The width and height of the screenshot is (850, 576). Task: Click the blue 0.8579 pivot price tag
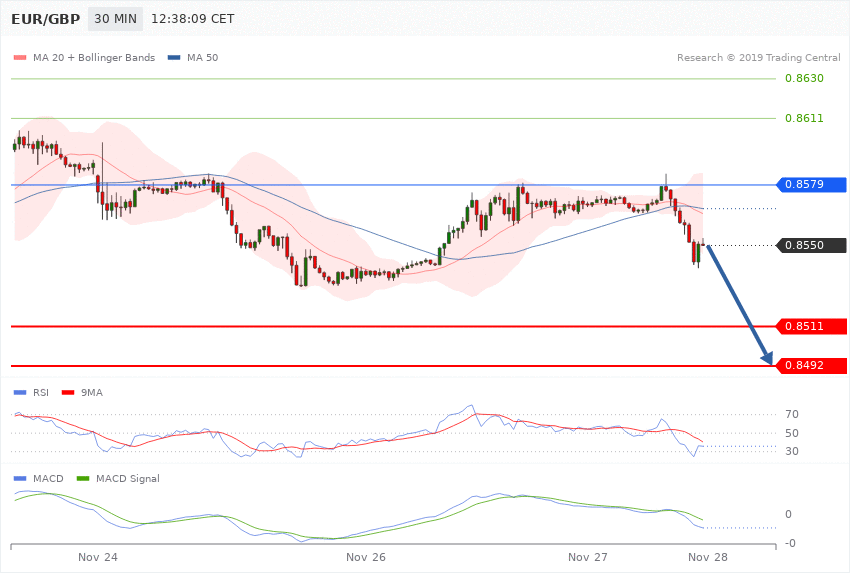[811, 184]
